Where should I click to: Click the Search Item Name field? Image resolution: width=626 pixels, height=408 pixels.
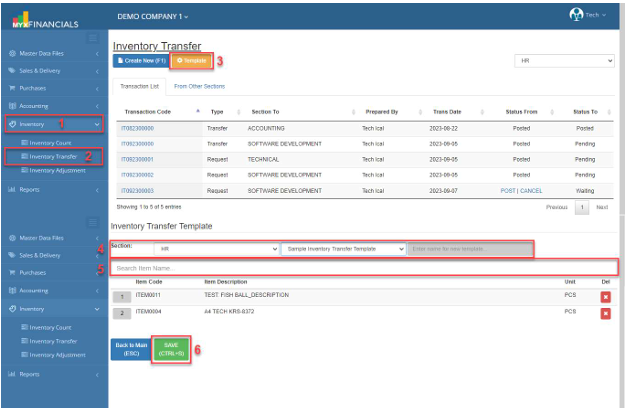point(364,268)
